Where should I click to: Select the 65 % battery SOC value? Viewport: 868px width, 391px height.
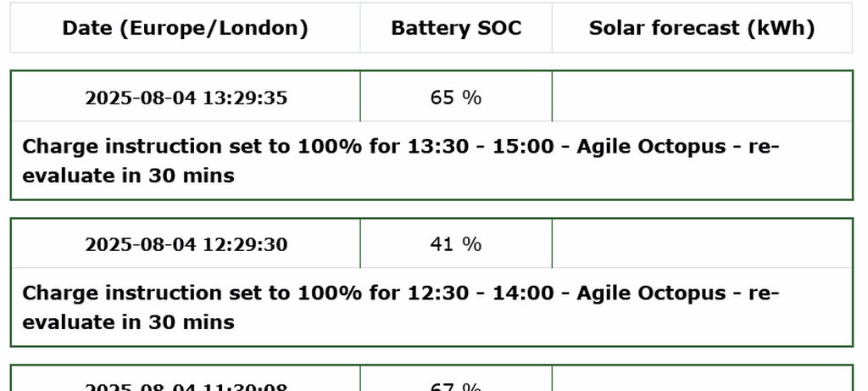click(456, 98)
